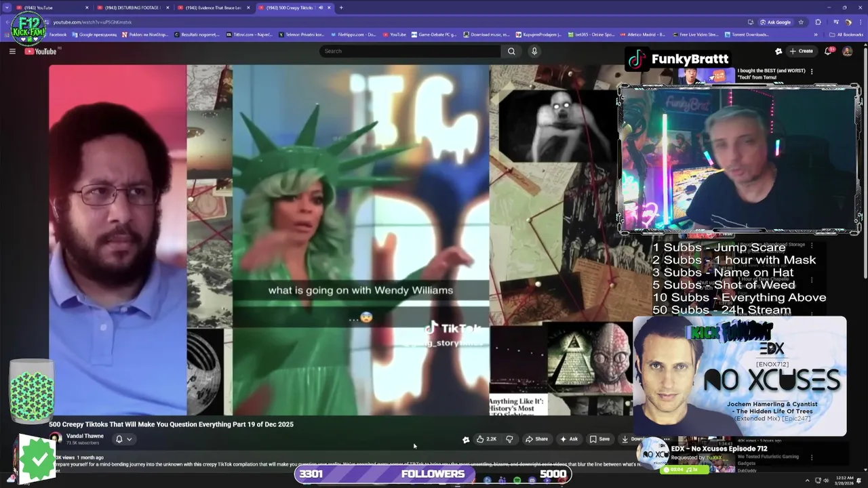Start voice search with the microphone icon

tap(534, 51)
